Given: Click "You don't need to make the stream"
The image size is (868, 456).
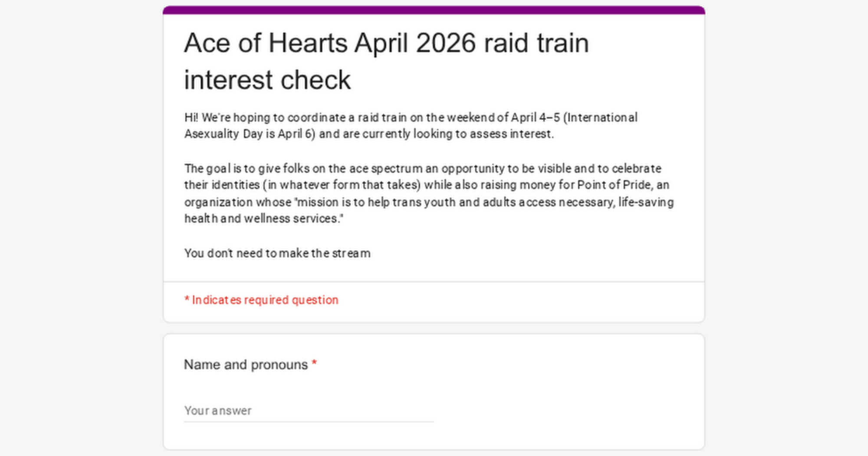Looking at the screenshot, I should coord(277,253).
